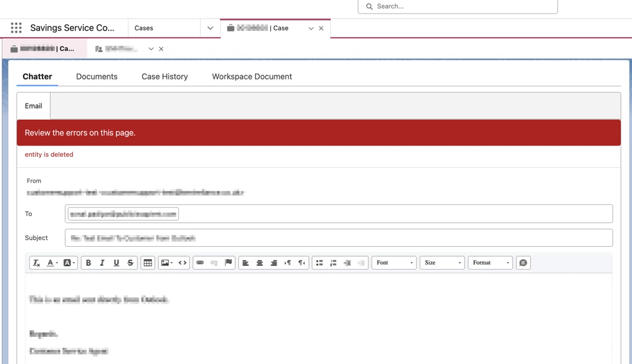Viewport: 632px width, 364px height.
Task: Click the code snippet source icon
Action: 183,263
